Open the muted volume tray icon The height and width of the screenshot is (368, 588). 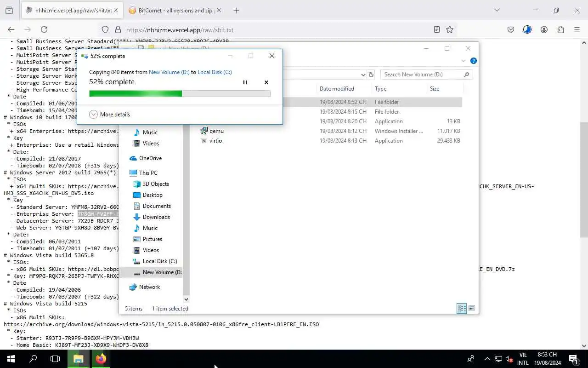509,359
